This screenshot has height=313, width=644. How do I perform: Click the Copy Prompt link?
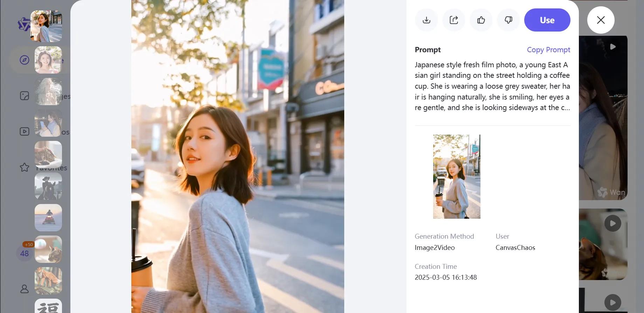tap(548, 50)
